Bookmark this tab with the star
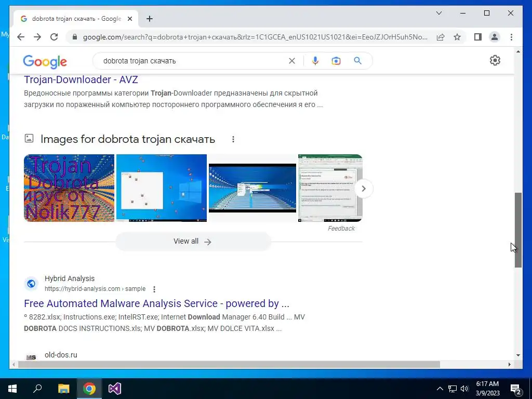 [457, 37]
